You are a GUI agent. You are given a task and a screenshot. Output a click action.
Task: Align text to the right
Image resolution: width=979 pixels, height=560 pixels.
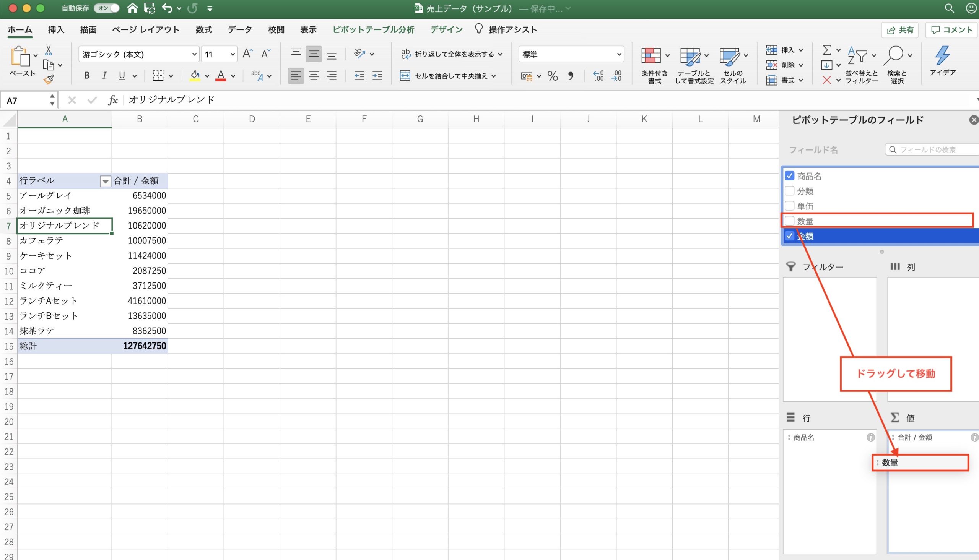click(x=332, y=76)
